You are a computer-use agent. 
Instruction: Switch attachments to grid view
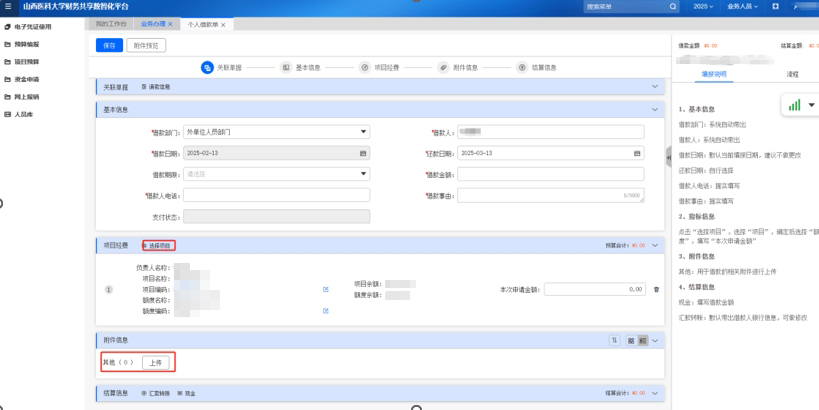click(x=629, y=341)
